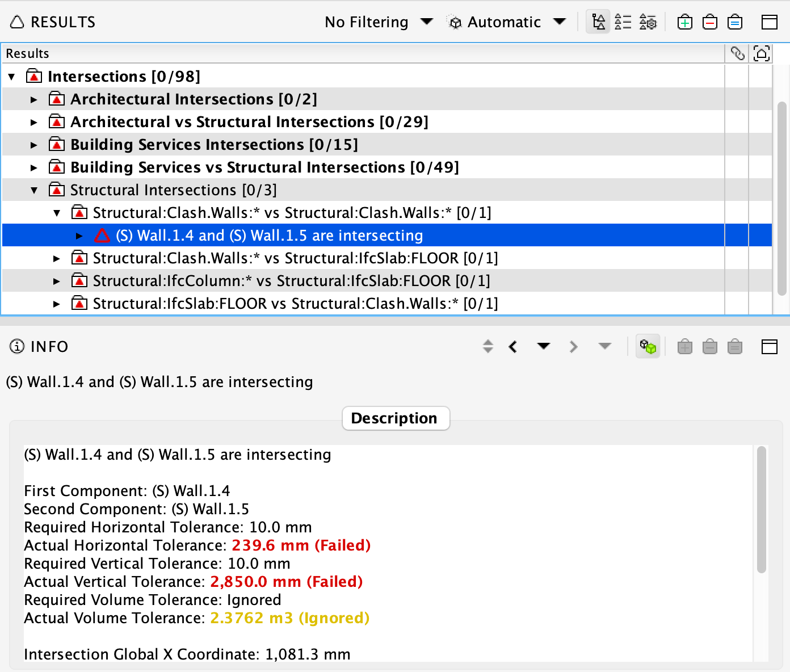
Task: Open Info back-history dropdown arrow
Action: click(x=543, y=346)
